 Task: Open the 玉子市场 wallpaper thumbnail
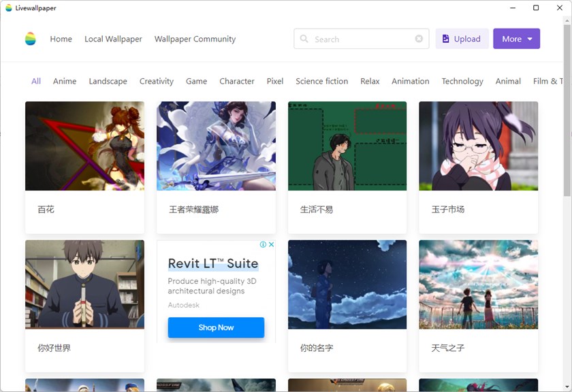(x=478, y=146)
